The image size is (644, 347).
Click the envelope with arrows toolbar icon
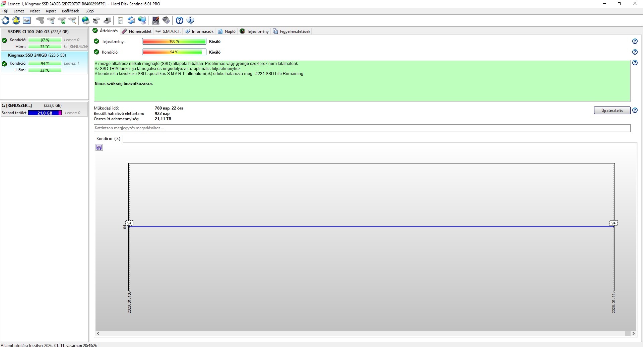[131, 20]
